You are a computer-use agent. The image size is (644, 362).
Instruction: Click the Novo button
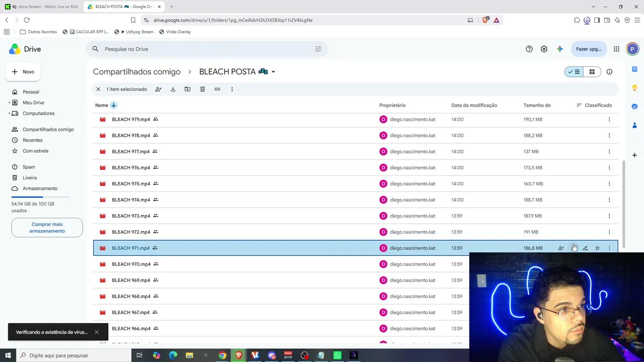coord(23,72)
